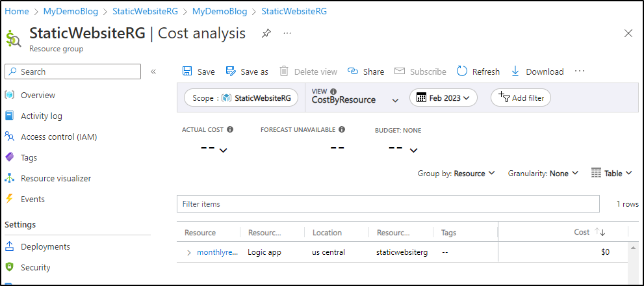Image resolution: width=644 pixels, height=286 pixels.
Task: Click the us central cell
Action: tap(328, 252)
